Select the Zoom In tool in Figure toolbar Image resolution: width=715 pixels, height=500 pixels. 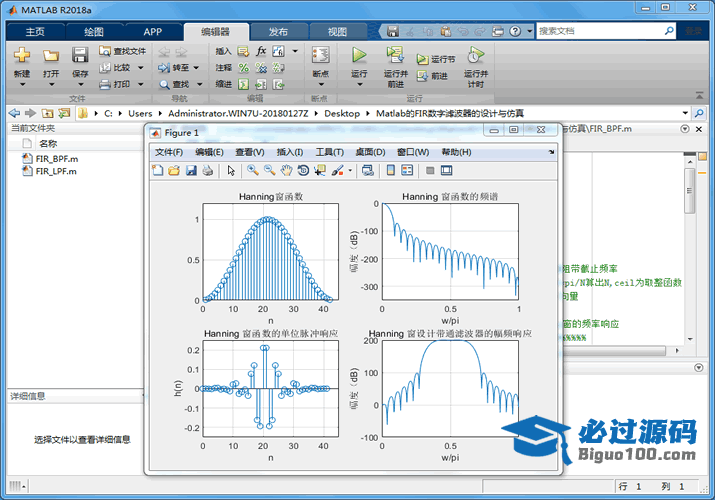253,171
